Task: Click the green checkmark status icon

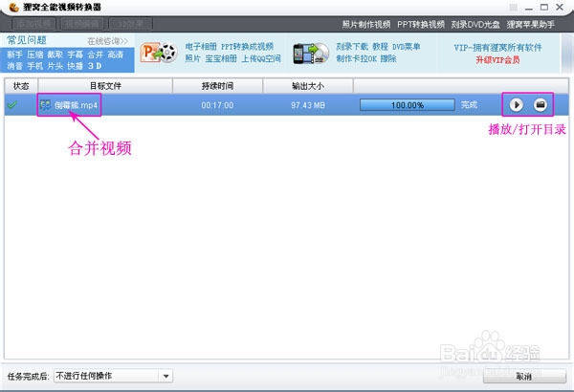Action: pos(12,105)
